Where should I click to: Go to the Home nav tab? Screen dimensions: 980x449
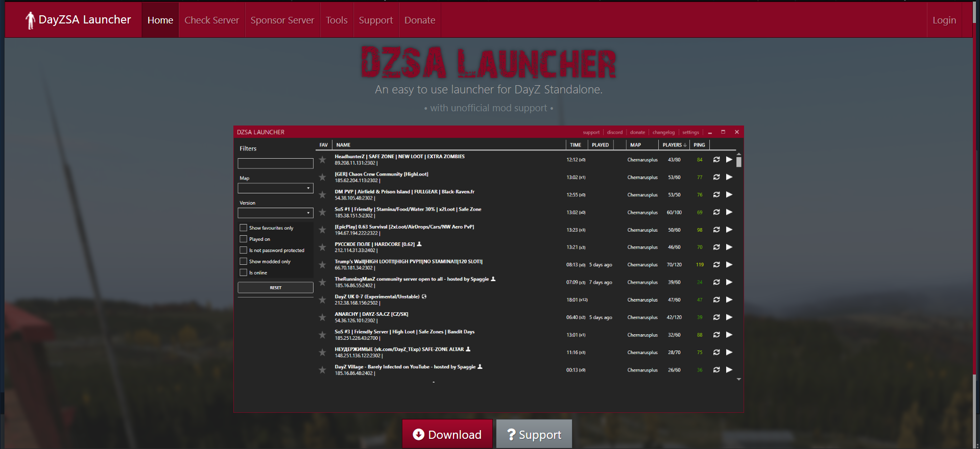tap(160, 20)
